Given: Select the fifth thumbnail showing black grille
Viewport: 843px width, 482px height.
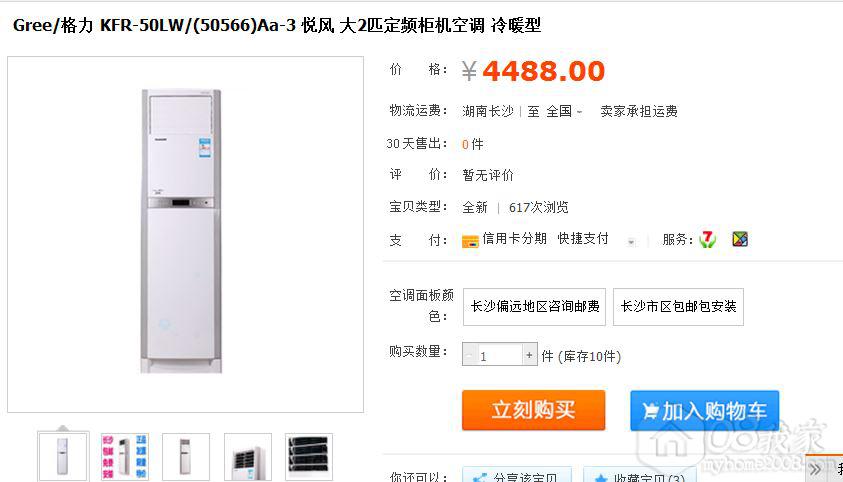Looking at the screenshot, I should pos(309,457).
